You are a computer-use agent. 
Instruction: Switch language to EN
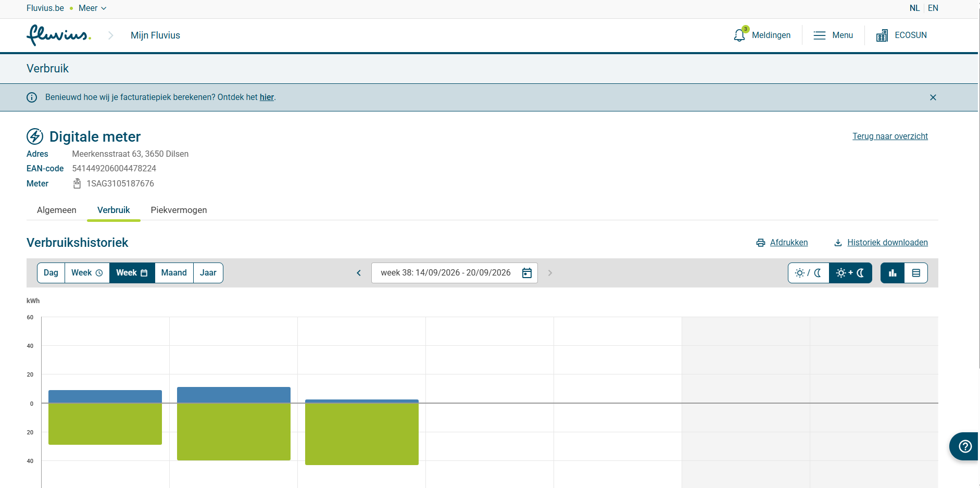click(933, 8)
